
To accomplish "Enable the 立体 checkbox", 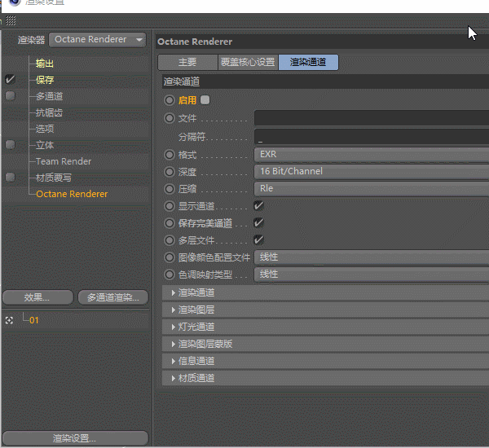I will pyautogui.click(x=10, y=145).
